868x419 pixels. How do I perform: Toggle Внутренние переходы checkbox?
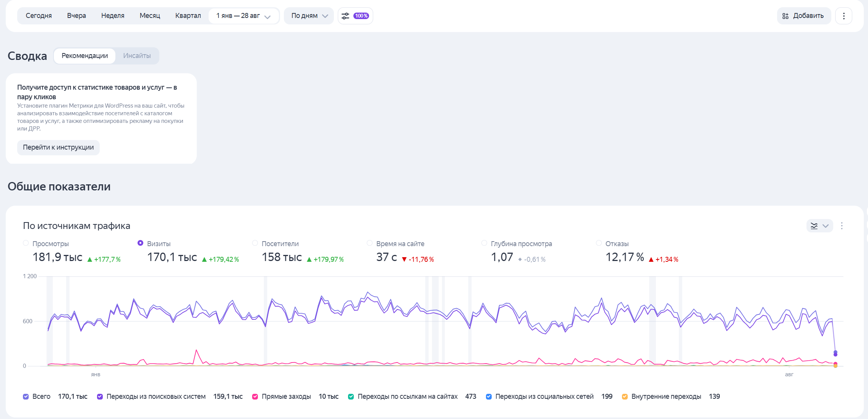(x=625, y=396)
